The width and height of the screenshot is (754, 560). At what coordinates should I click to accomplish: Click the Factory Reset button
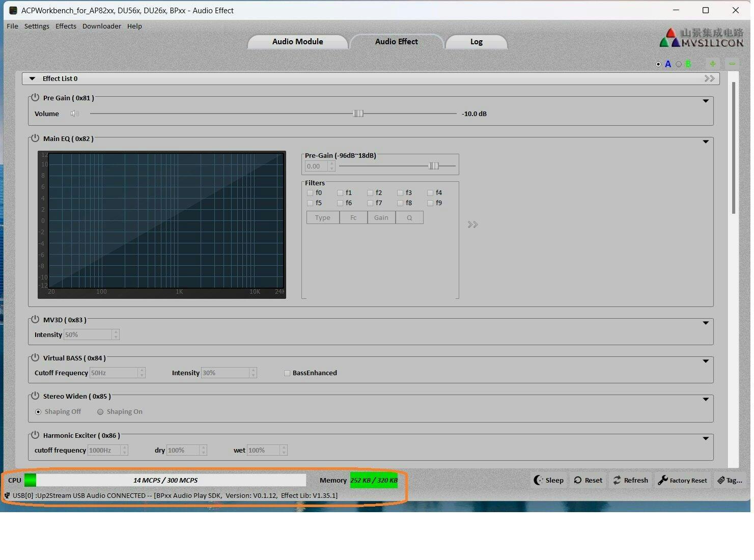pyautogui.click(x=683, y=480)
